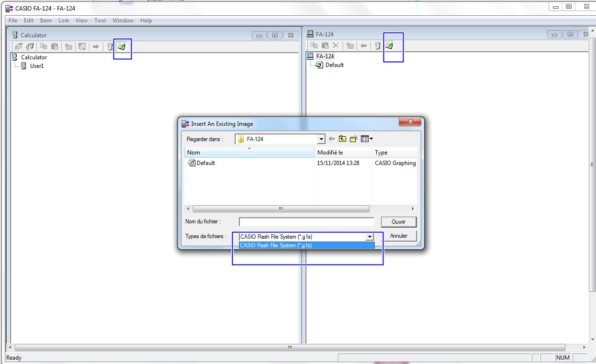The width and height of the screenshot is (596, 364).
Task: Open the Window menu
Action: click(x=123, y=21)
